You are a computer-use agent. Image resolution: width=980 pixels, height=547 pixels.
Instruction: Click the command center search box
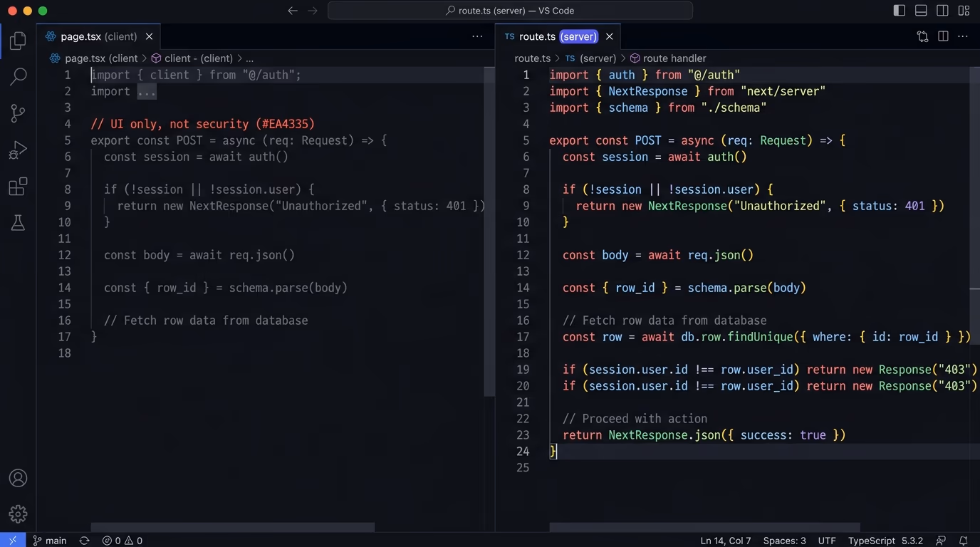510,11
